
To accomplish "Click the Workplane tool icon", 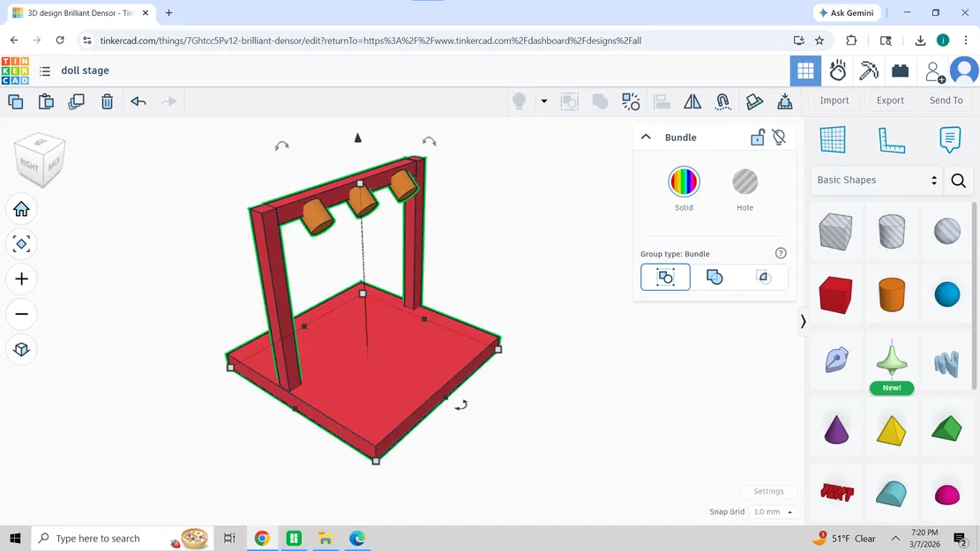I will (x=832, y=139).
